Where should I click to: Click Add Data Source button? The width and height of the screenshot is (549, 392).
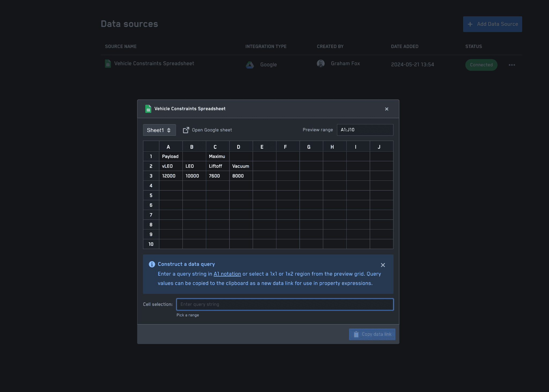coord(492,24)
